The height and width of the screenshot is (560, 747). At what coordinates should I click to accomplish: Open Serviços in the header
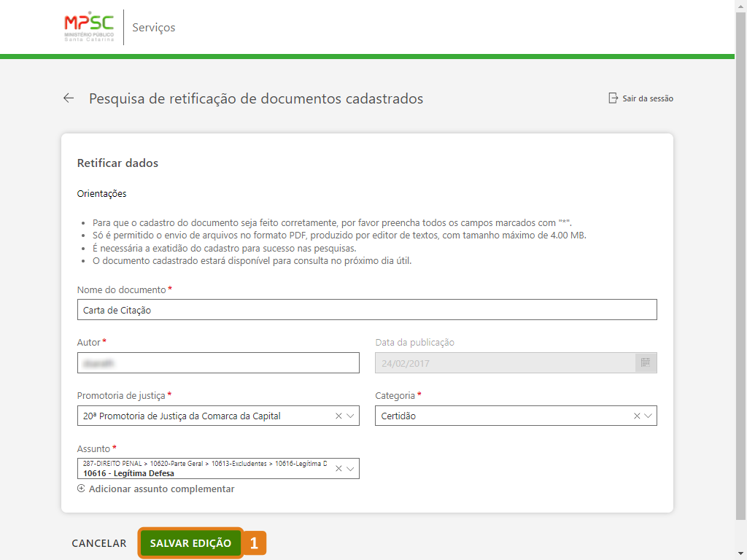point(153,28)
